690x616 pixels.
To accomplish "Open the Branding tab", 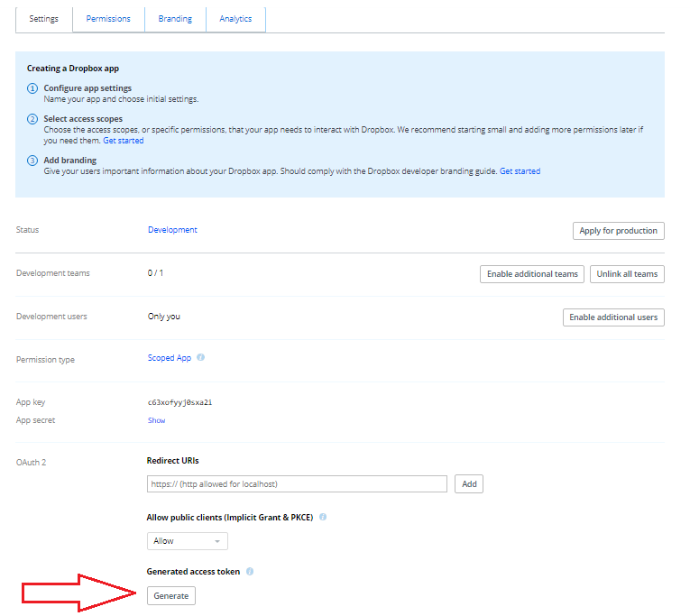I will (x=175, y=19).
